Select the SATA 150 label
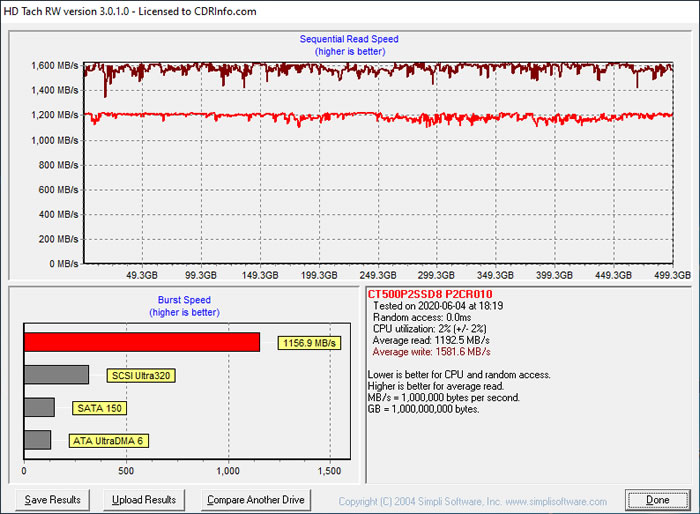The height and width of the screenshot is (514, 700). pos(100,408)
